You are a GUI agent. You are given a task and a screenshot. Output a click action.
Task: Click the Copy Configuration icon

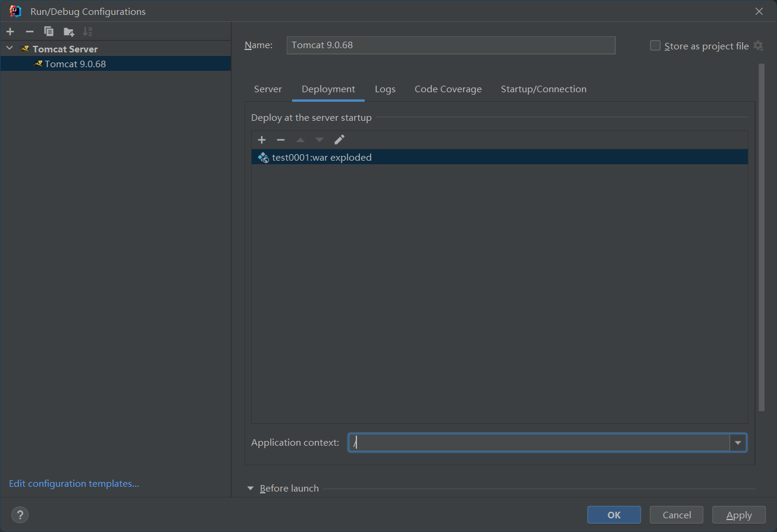pyautogui.click(x=49, y=32)
